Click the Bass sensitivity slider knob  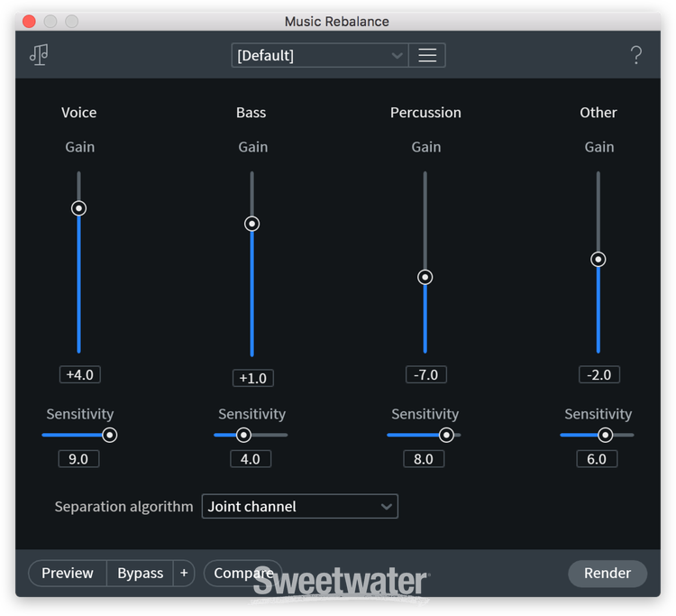pos(243,435)
